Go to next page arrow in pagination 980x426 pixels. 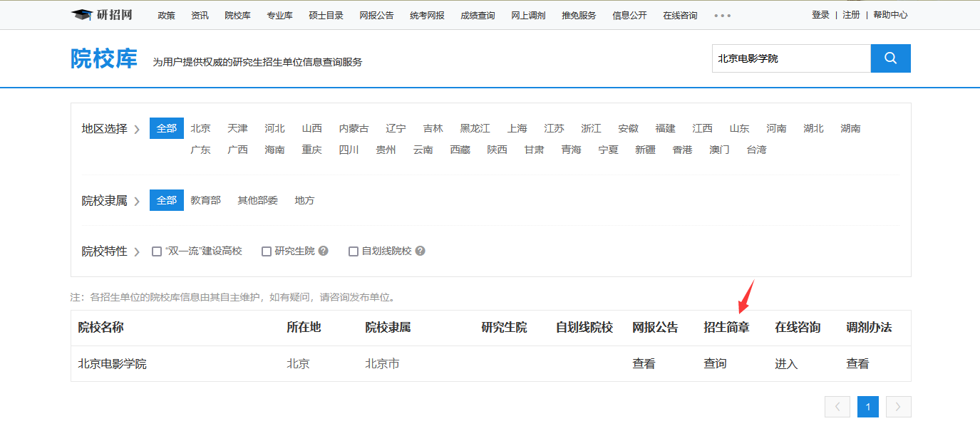coord(898,407)
